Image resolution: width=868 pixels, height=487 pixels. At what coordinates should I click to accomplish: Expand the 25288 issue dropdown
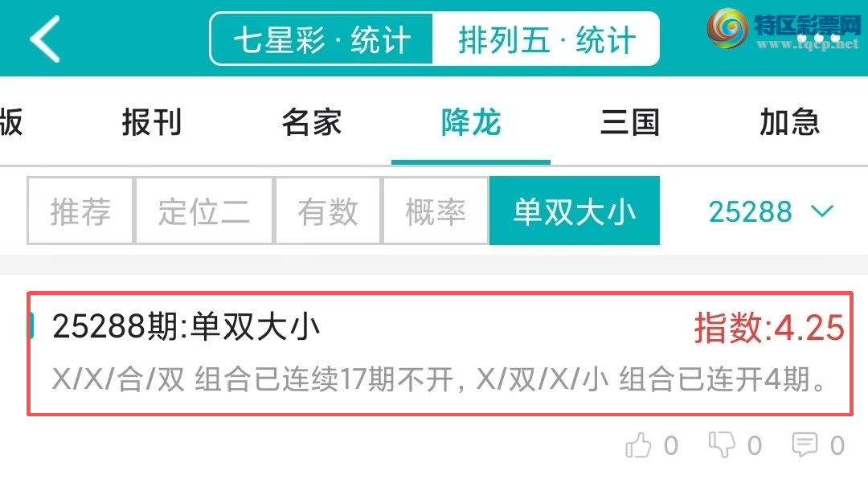point(771,211)
